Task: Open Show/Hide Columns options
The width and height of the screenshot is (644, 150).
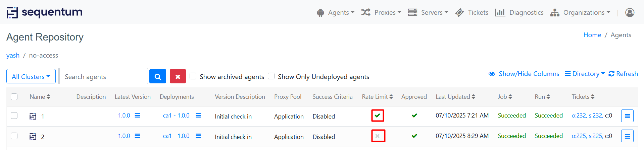Action: point(524,74)
